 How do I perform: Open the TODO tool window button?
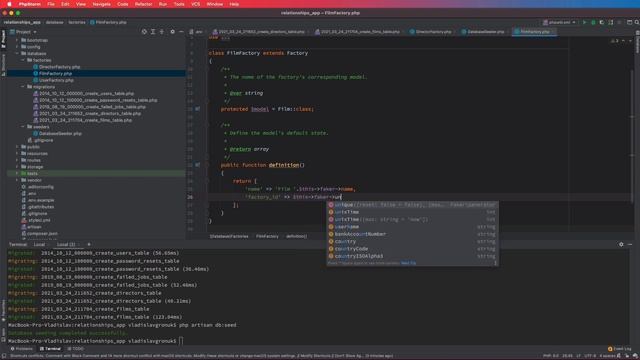click(76, 349)
